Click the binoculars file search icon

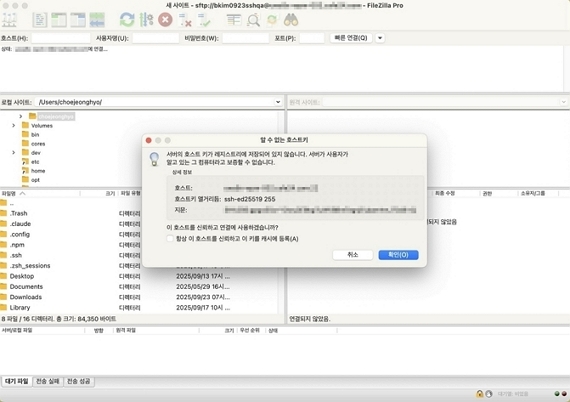pos(291,20)
